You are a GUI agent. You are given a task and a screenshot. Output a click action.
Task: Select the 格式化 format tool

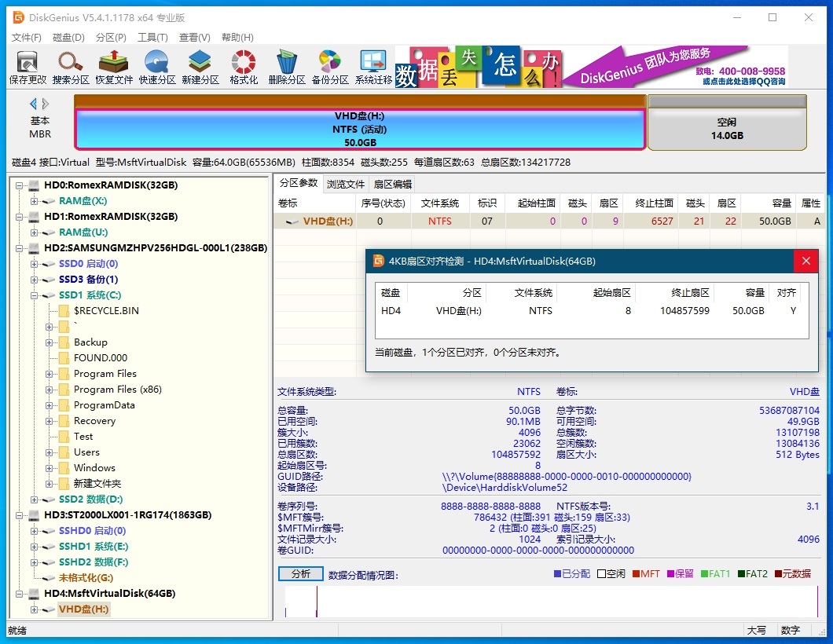[x=244, y=68]
